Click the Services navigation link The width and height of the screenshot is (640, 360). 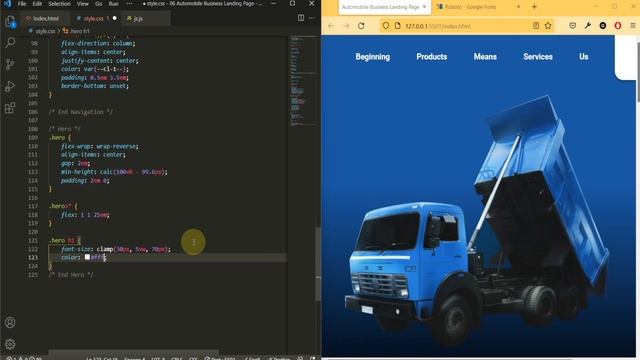click(x=538, y=57)
